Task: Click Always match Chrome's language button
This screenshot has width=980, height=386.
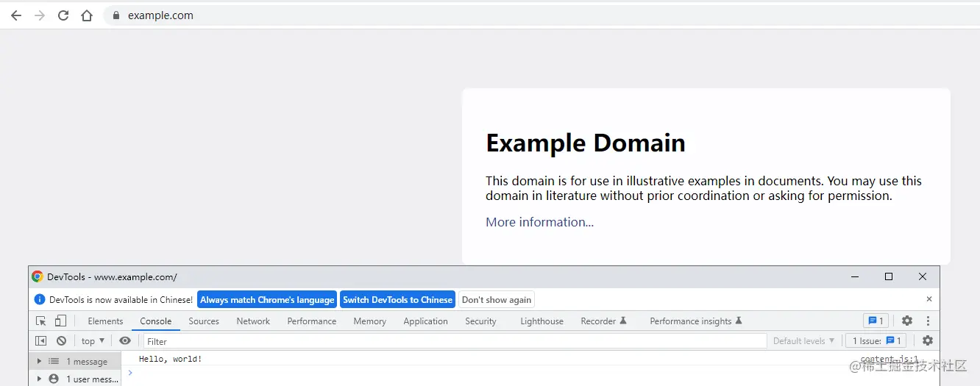Action: click(x=267, y=299)
